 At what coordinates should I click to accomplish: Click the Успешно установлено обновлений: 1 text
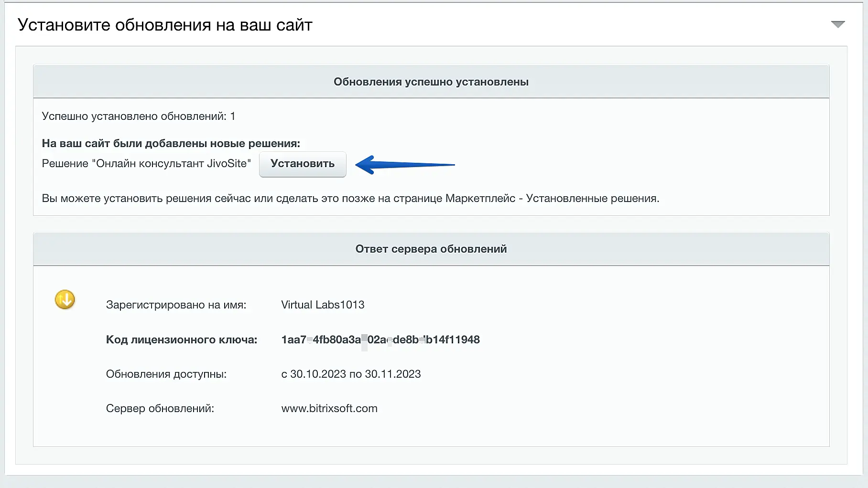coord(138,116)
